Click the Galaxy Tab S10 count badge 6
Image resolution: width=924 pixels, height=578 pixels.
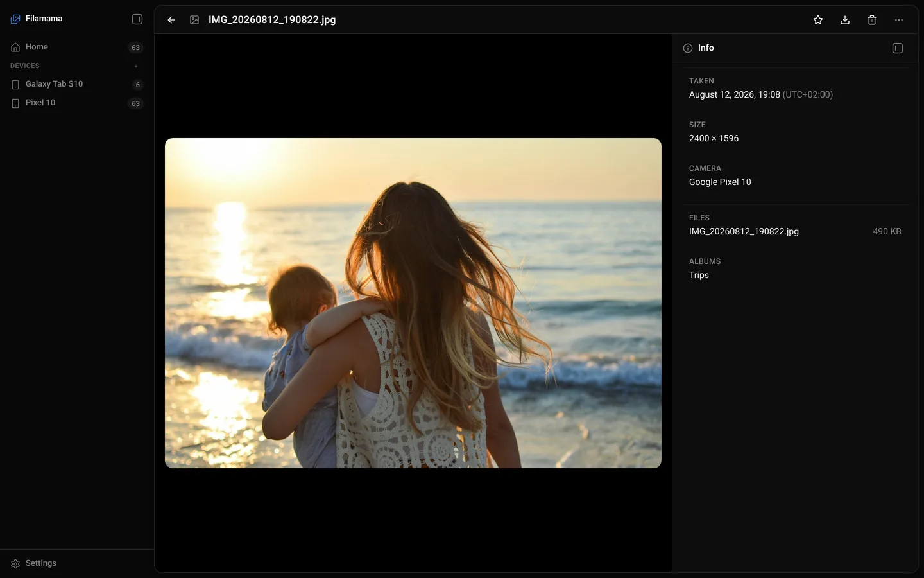(137, 85)
